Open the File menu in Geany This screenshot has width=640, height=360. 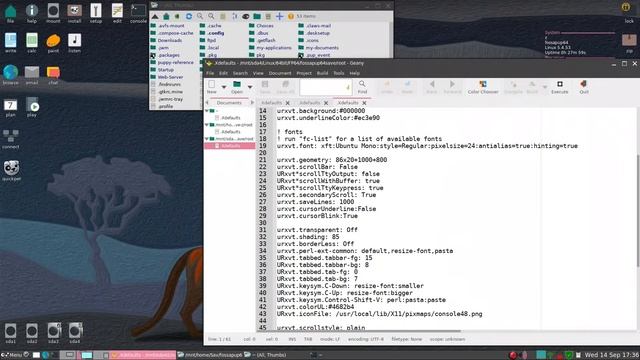(x=210, y=73)
